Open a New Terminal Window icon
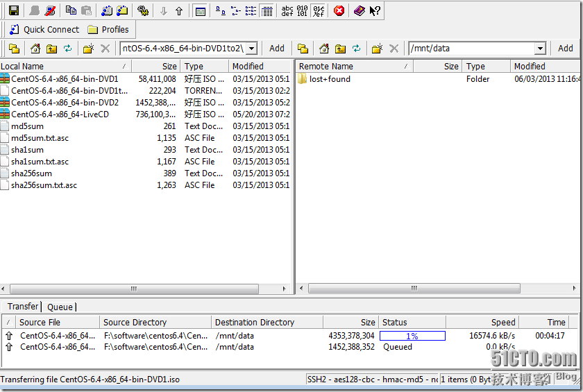Screen dimensions: 583x392 [107, 11]
